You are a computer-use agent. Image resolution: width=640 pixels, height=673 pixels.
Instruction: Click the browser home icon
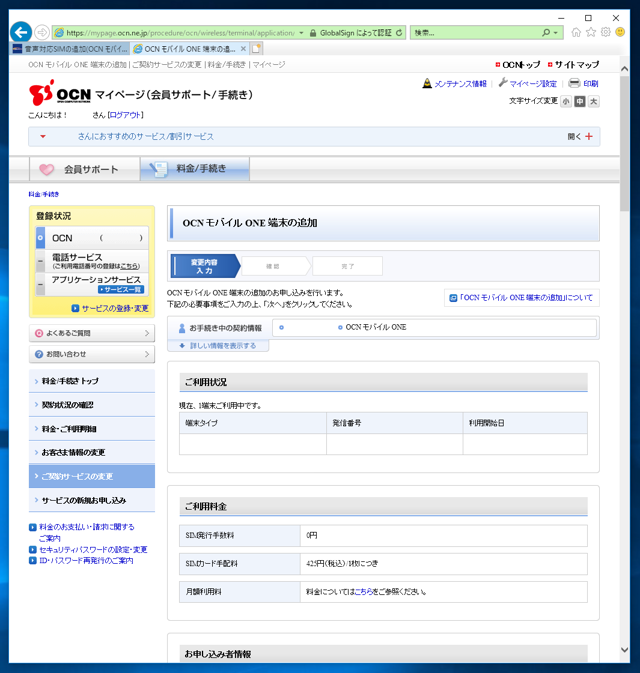(576, 32)
